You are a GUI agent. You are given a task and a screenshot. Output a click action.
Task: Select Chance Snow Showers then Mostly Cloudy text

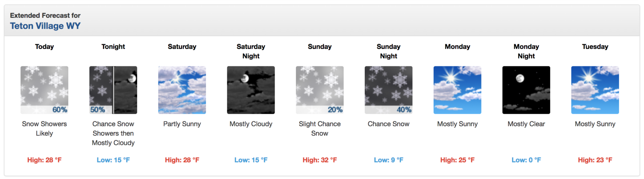point(113,133)
